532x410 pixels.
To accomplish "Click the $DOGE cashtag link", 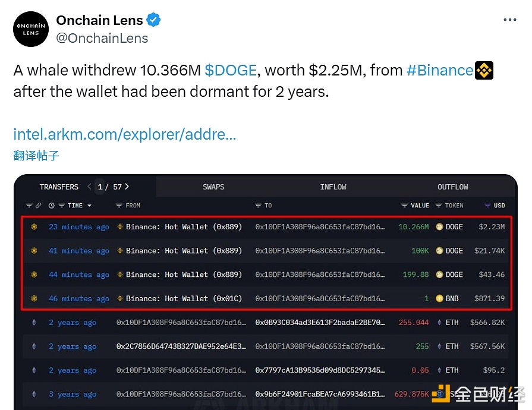I will click(x=231, y=70).
